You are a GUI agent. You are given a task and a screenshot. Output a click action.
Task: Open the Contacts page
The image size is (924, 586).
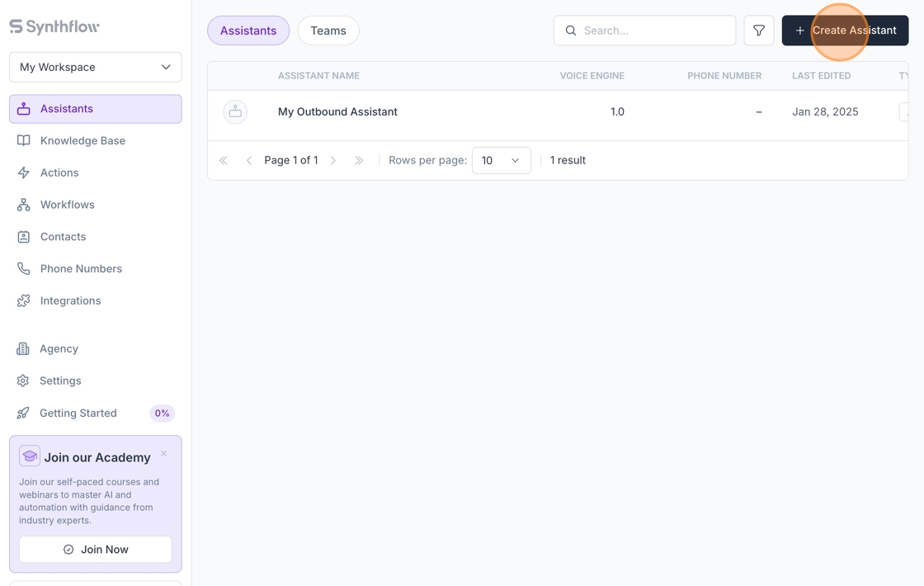point(96,237)
